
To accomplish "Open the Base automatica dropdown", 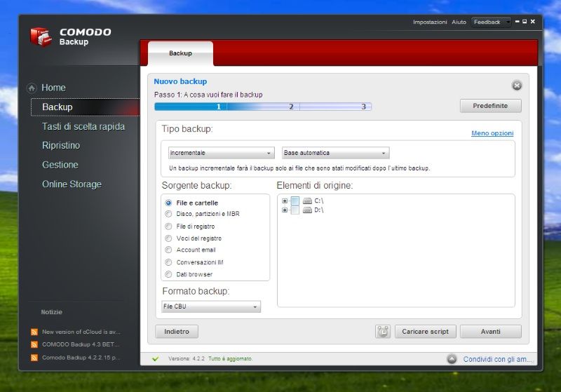I will click(335, 153).
